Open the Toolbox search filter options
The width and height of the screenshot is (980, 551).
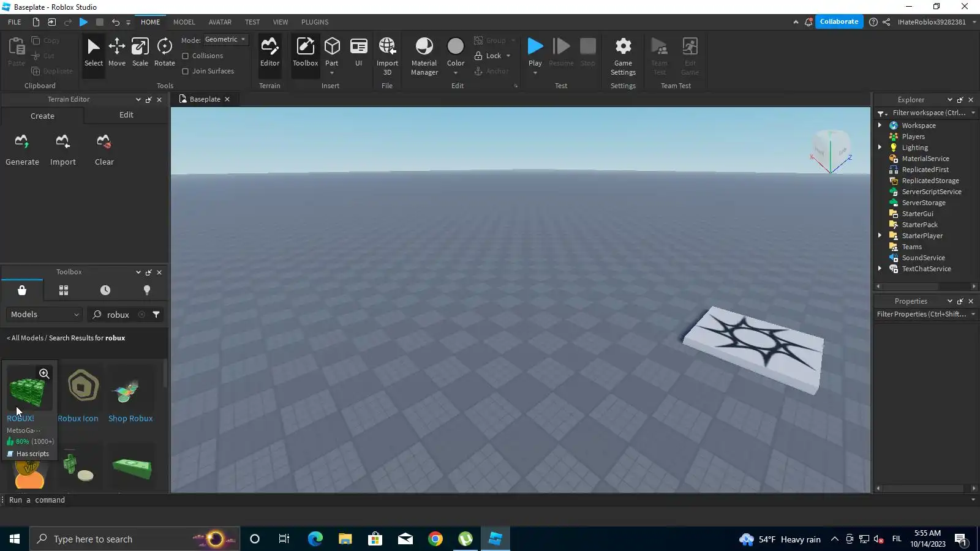[x=156, y=315]
